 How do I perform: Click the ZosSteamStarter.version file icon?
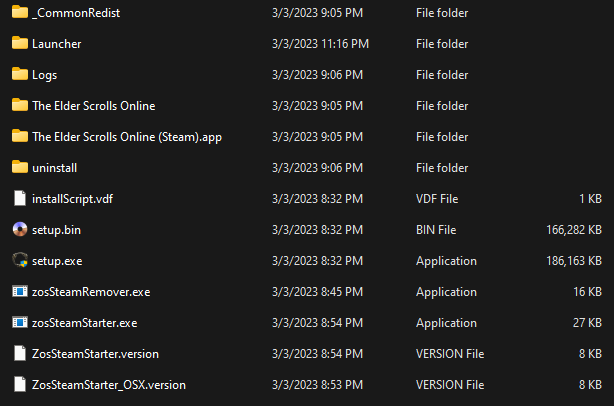(20, 353)
